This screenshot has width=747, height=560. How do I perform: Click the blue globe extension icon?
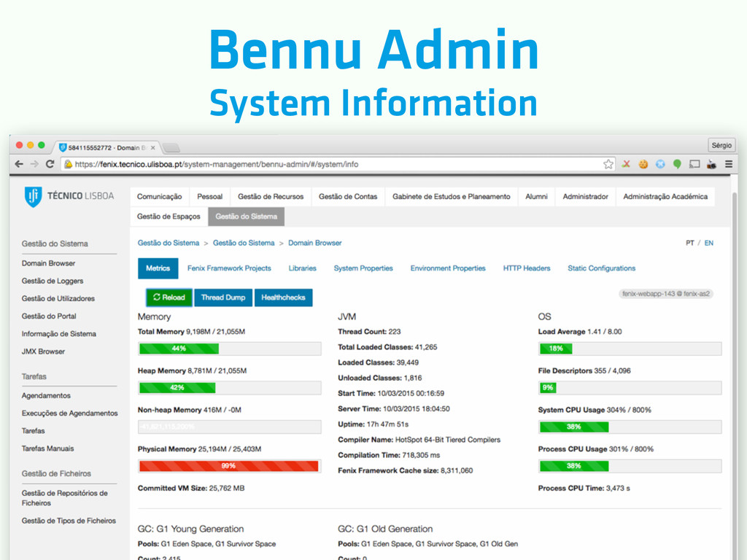point(659,164)
